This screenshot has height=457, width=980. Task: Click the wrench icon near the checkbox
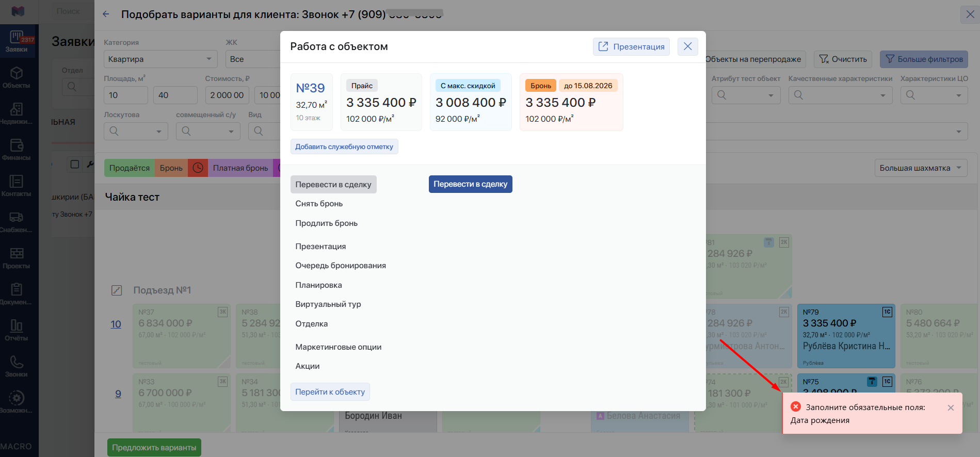[x=90, y=164]
